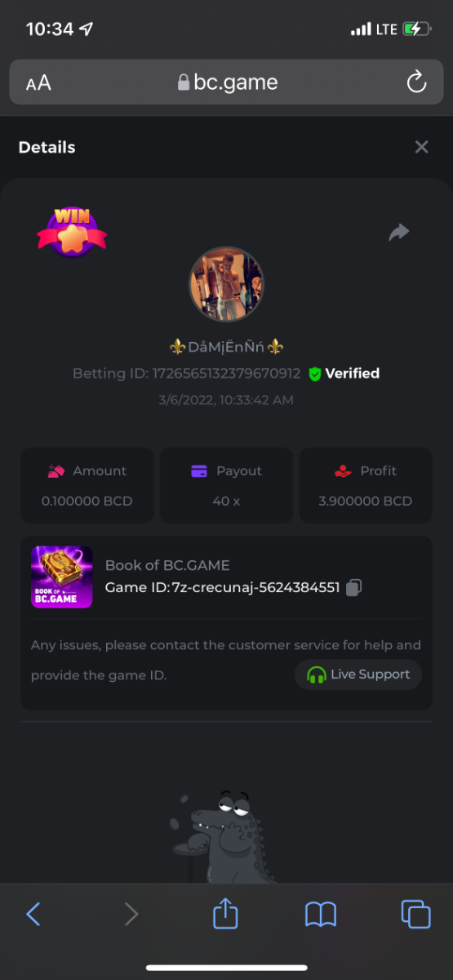Share this bet with the arrow icon
The image size is (453, 980).
398,233
